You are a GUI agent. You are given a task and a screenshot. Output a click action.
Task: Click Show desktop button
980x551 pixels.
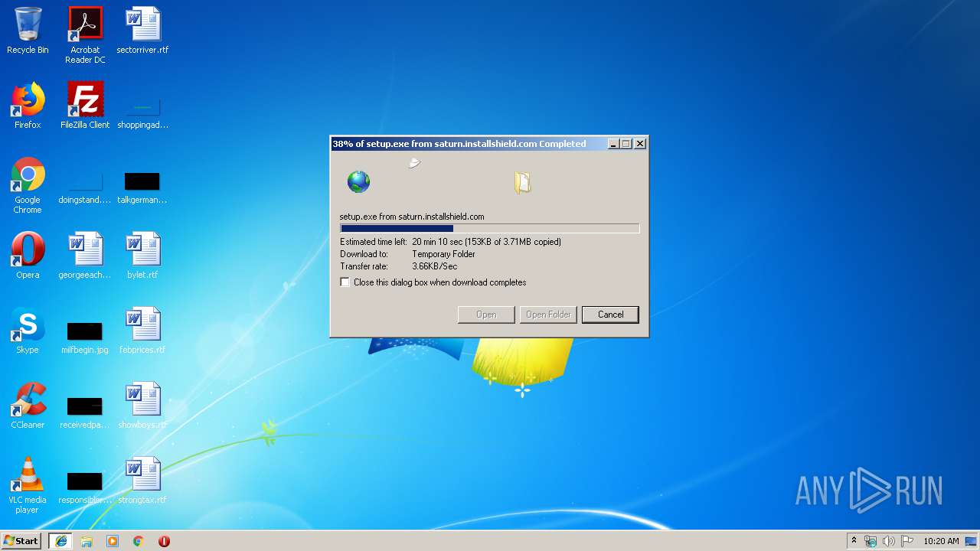click(972, 541)
